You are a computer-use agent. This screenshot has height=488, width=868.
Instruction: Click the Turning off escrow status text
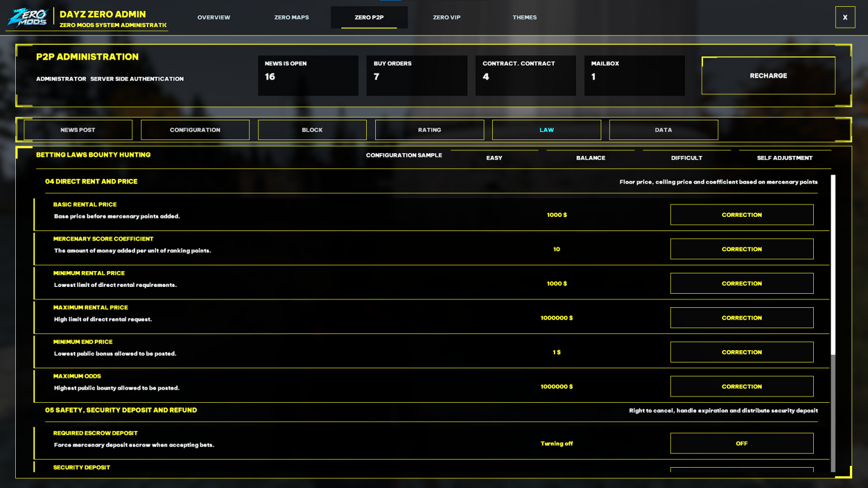(x=557, y=444)
